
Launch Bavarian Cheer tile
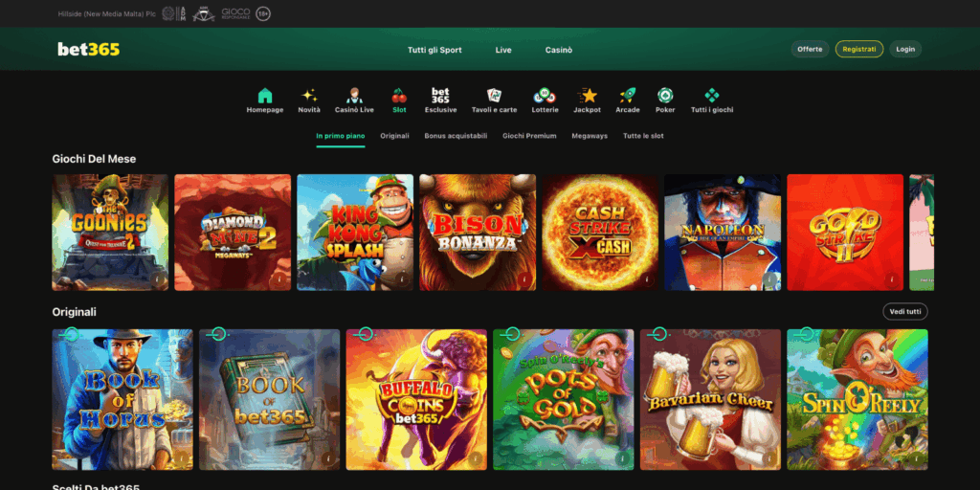(710, 399)
